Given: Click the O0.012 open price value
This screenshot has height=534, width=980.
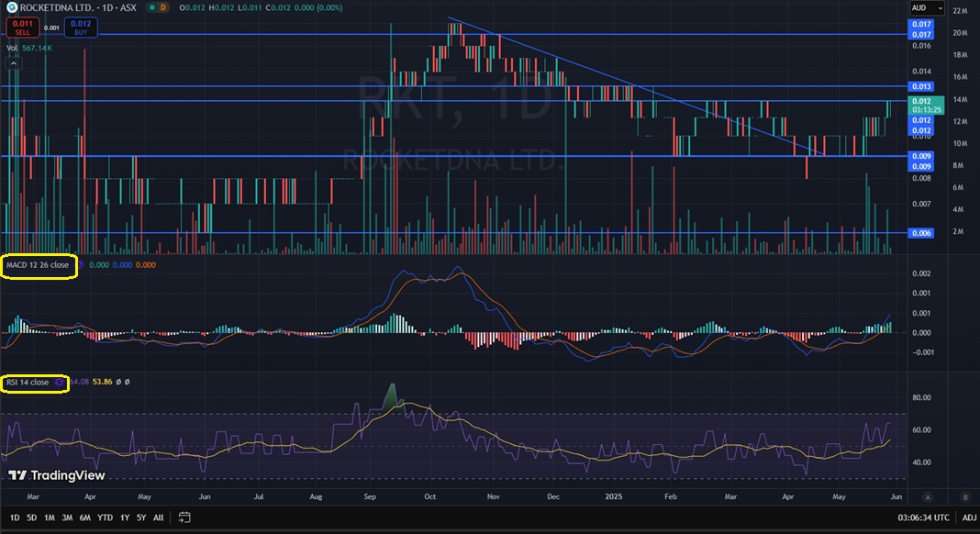Looking at the screenshot, I should click(x=191, y=7).
